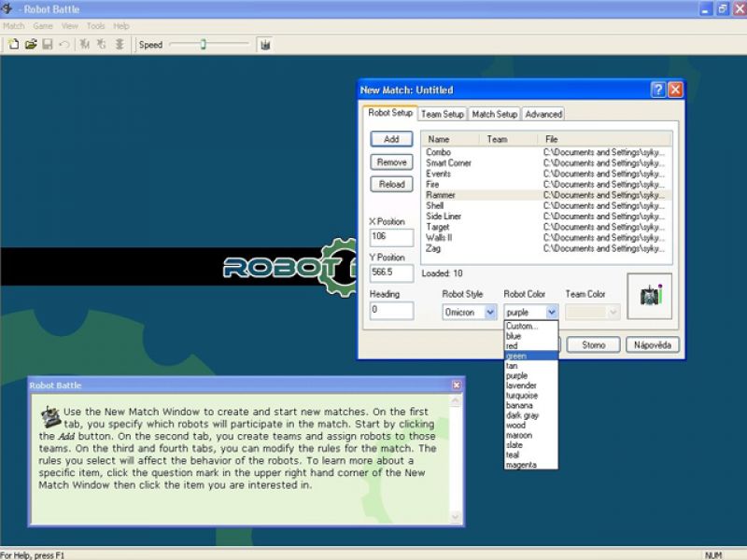Select the Robot Setup tab
The image size is (747, 560).
(x=390, y=113)
